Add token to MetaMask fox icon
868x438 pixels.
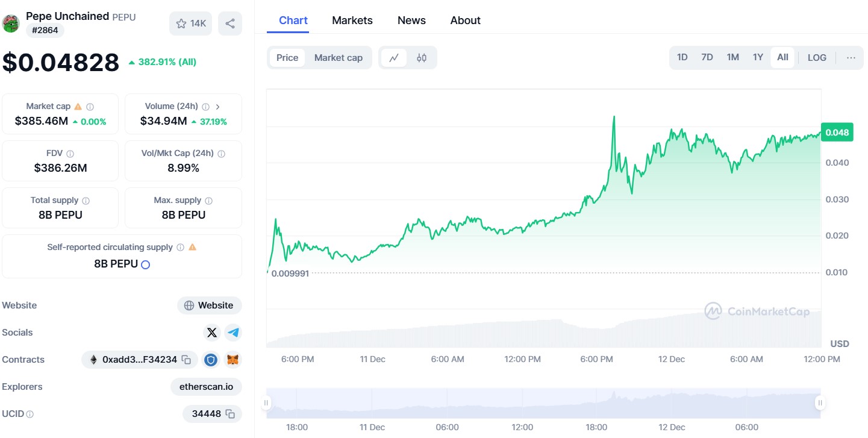coord(233,360)
